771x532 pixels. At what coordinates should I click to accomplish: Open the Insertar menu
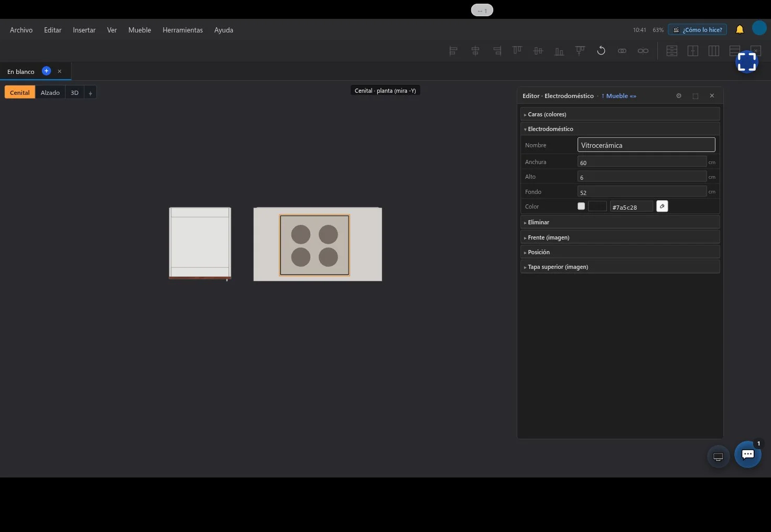click(84, 30)
